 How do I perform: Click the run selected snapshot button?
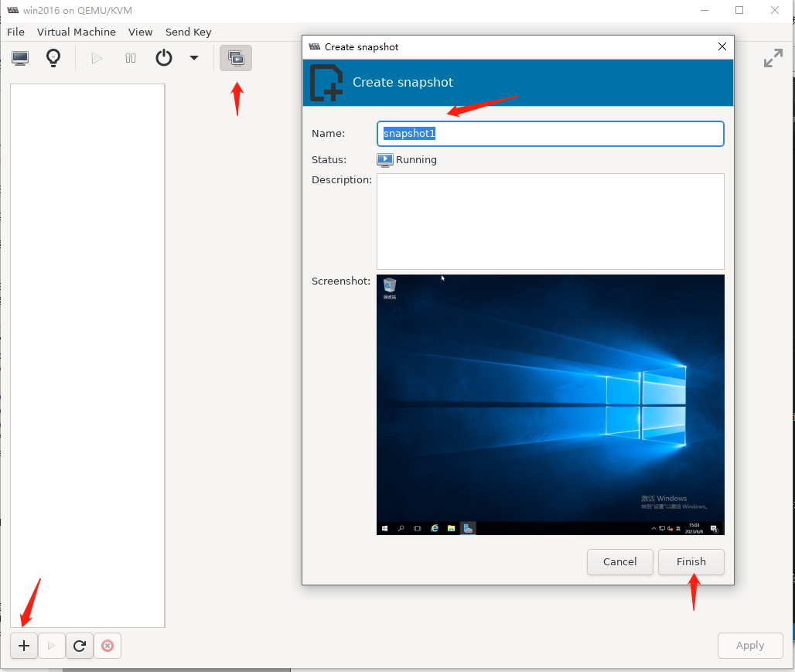point(52,646)
